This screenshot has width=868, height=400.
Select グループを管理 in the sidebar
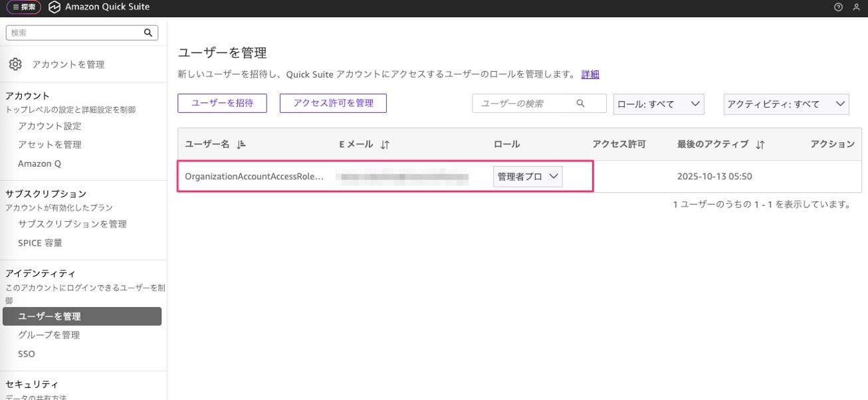click(49, 335)
